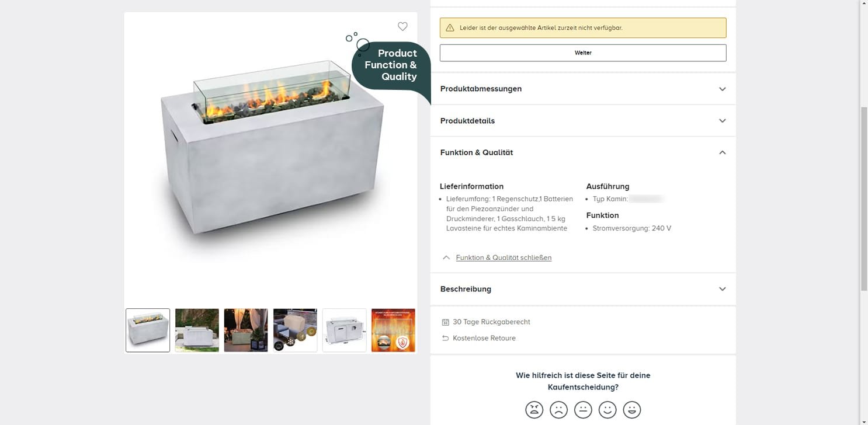Viewport: 868px width, 425px height.
Task: Show the orange flame safety thumbnail
Action: 393,330
